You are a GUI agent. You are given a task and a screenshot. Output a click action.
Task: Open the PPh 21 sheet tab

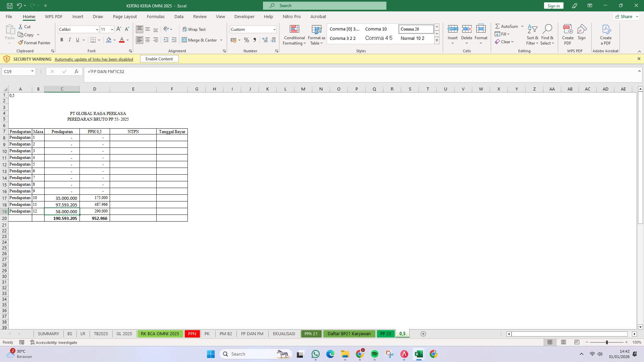click(x=311, y=334)
